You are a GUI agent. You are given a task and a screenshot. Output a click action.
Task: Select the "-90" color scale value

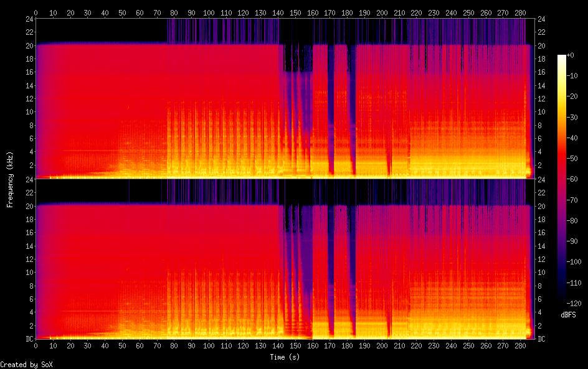pyautogui.click(x=572, y=241)
